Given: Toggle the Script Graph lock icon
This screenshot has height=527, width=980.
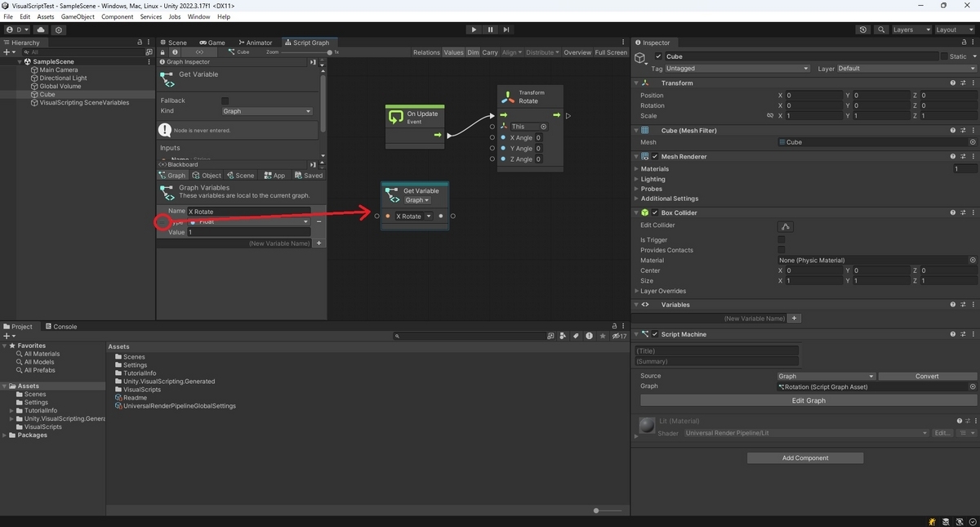Looking at the screenshot, I should [163, 52].
